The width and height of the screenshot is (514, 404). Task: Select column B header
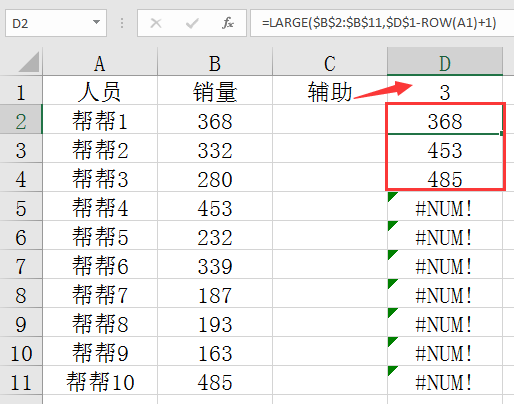click(x=215, y=62)
